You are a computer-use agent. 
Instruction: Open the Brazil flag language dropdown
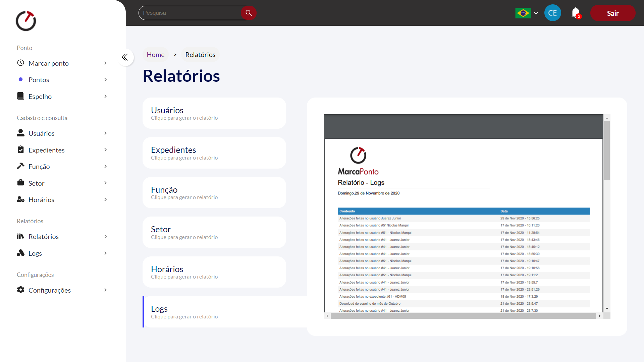(x=527, y=13)
